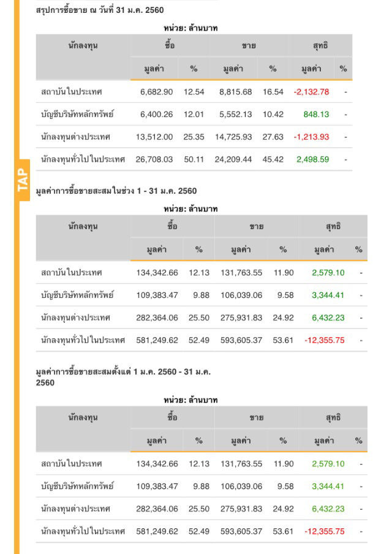Select the sell value 14,725.93

(233, 137)
